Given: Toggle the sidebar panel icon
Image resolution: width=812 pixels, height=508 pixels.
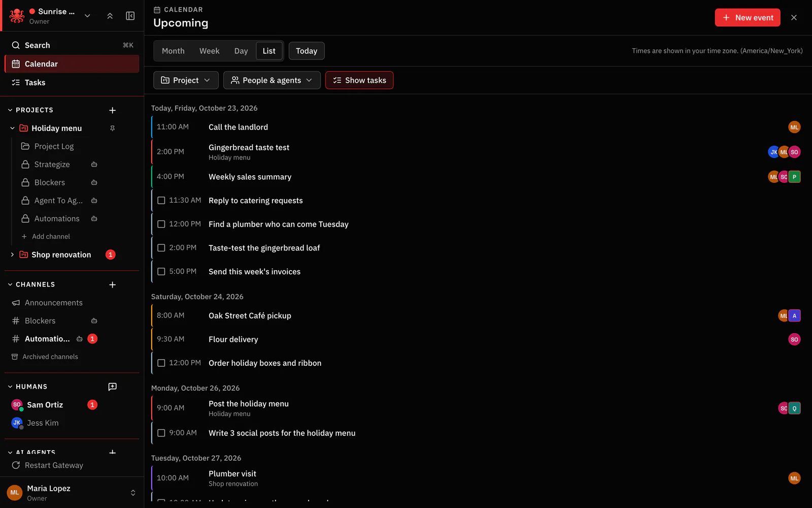Looking at the screenshot, I should pyautogui.click(x=130, y=16).
